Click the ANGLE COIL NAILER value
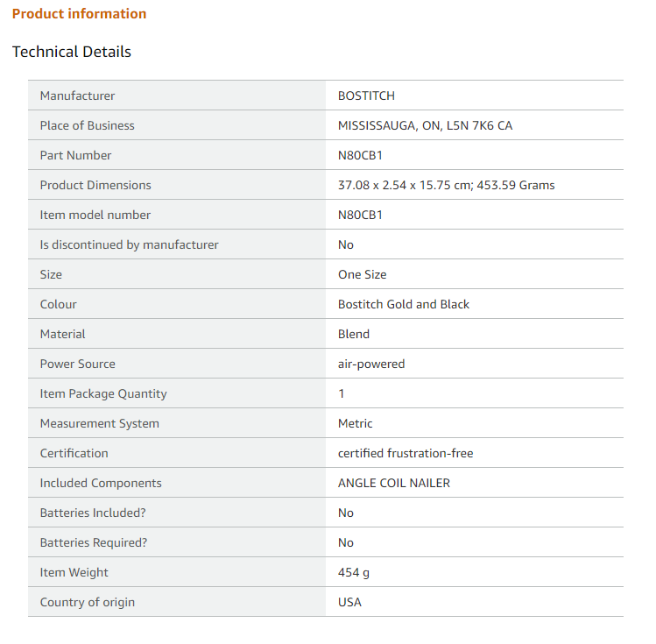The height and width of the screenshot is (644, 656). [x=394, y=483]
